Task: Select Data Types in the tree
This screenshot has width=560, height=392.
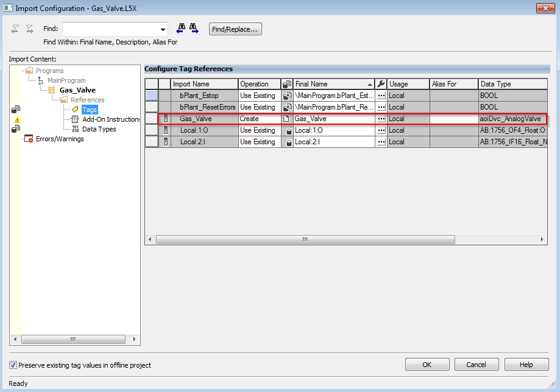Action: 99,129
